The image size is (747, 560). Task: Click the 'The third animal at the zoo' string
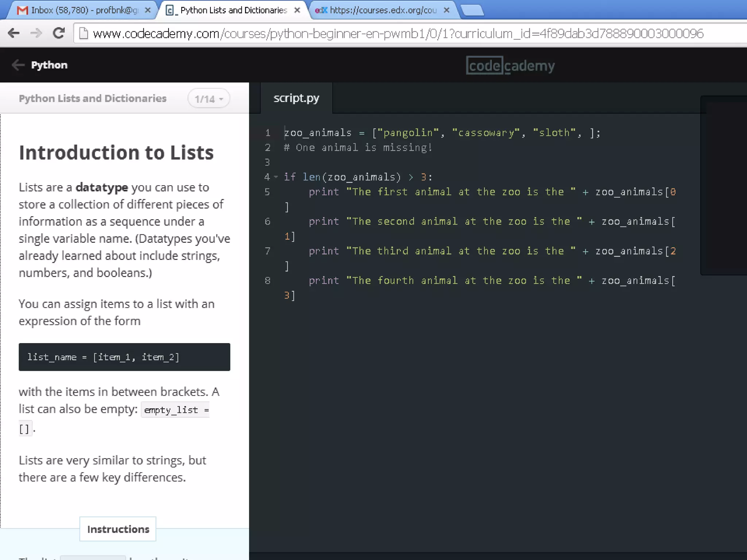(x=461, y=251)
